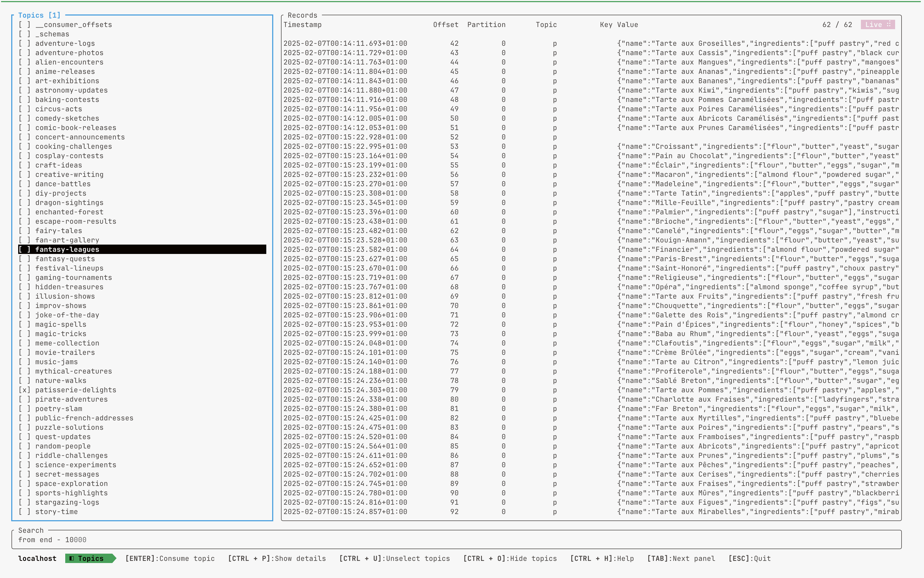The height and width of the screenshot is (578, 924).
Task: Check the magic-spells topic box
Action: [x=24, y=325]
